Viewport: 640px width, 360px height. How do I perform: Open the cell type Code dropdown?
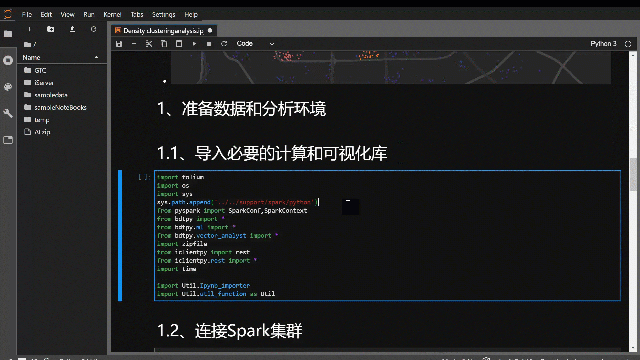tap(256, 44)
